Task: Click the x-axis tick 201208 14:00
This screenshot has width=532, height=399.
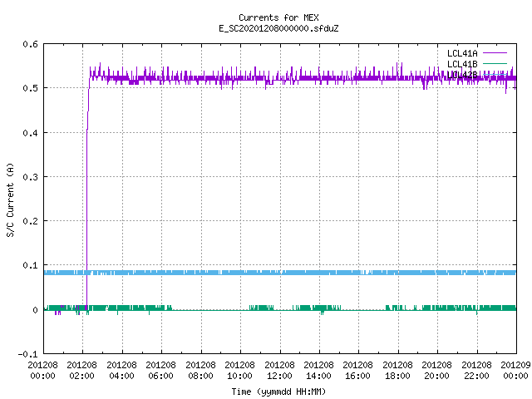Action: click(318, 371)
